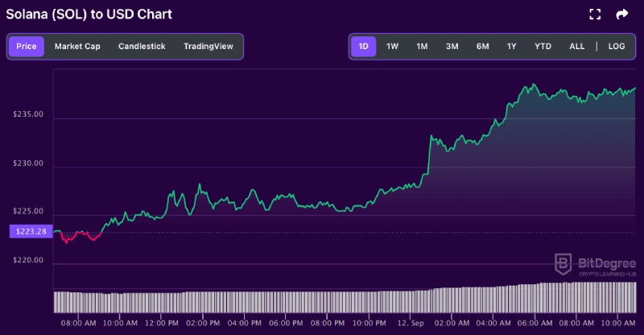Click the Solana (SOL) to USD Chart title
Image resolution: width=644 pixels, height=335 pixels.
tap(89, 14)
